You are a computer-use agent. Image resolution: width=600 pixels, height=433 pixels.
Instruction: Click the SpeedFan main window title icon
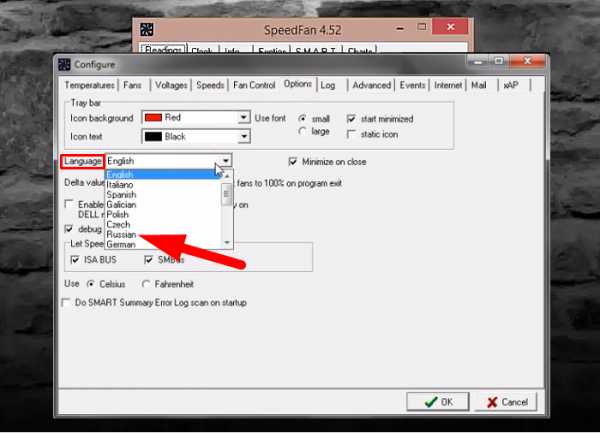point(145,28)
